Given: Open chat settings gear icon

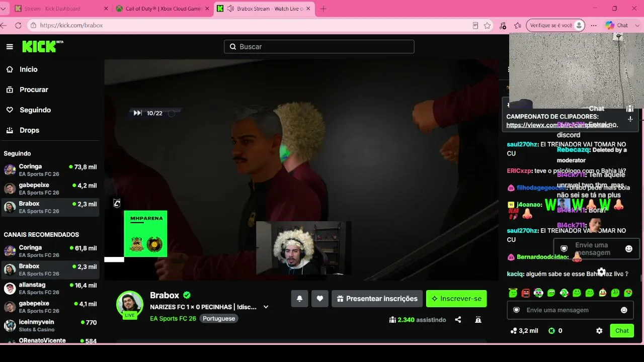Looking at the screenshot, I should 599,331.
